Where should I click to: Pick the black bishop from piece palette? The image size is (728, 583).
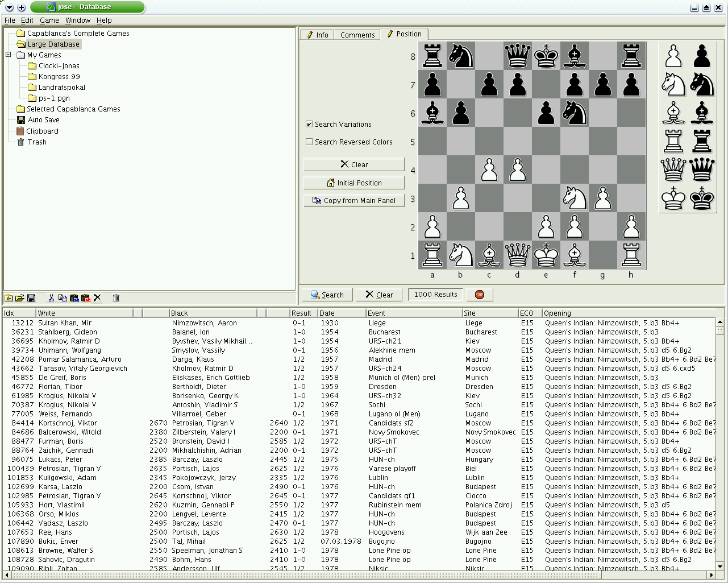click(702, 113)
